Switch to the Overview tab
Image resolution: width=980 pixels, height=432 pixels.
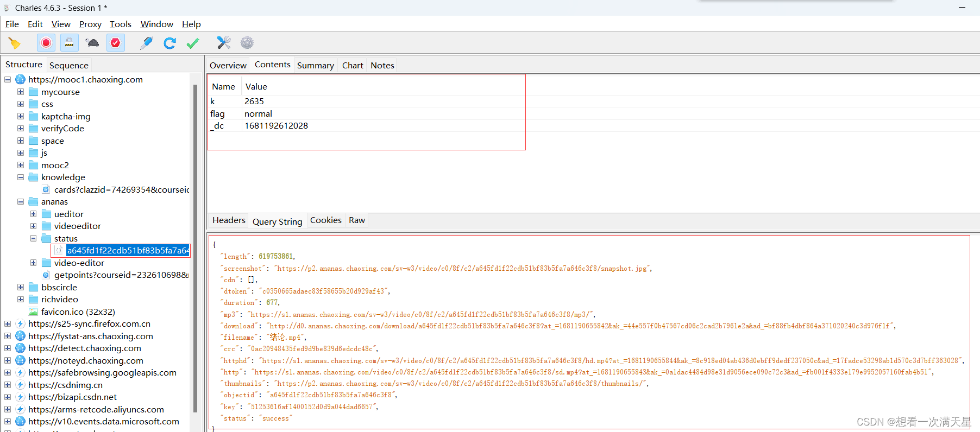click(228, 65)
